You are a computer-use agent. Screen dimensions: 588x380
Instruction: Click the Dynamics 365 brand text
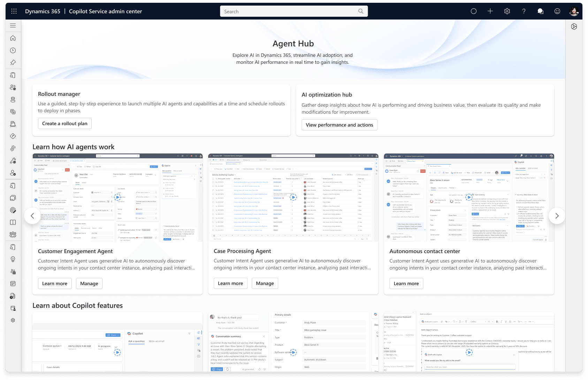pos(43,11)
